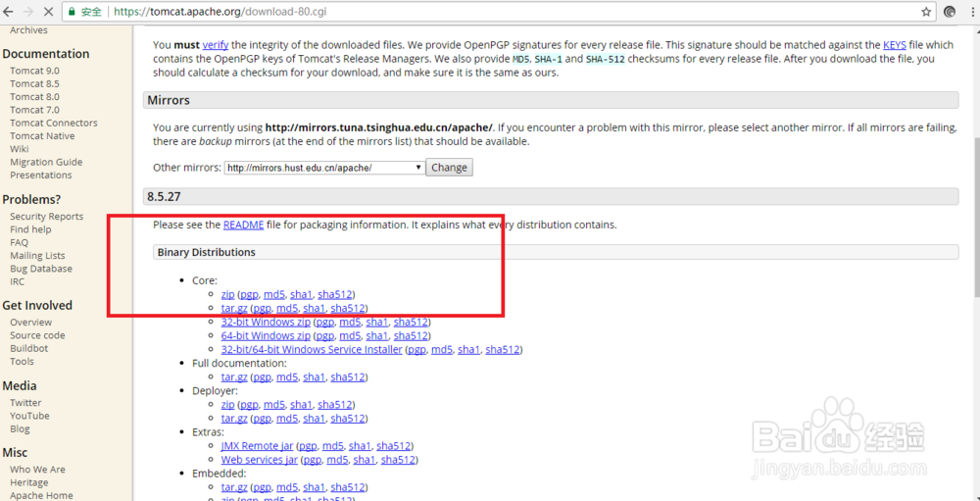Open pgp for Windows Service Installer
The width and height of the screenshot is (980, 501).
tap(416, 350)
